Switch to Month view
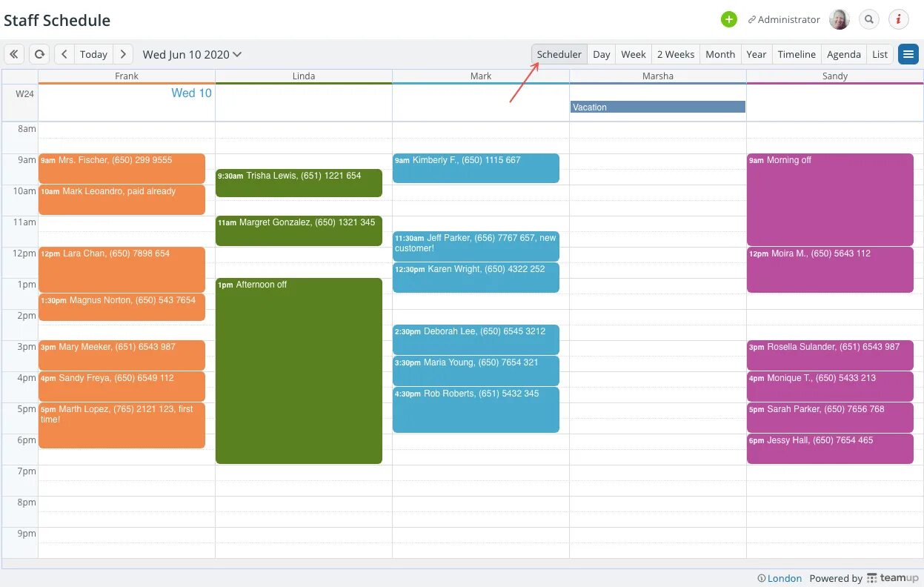 (720, 54)
